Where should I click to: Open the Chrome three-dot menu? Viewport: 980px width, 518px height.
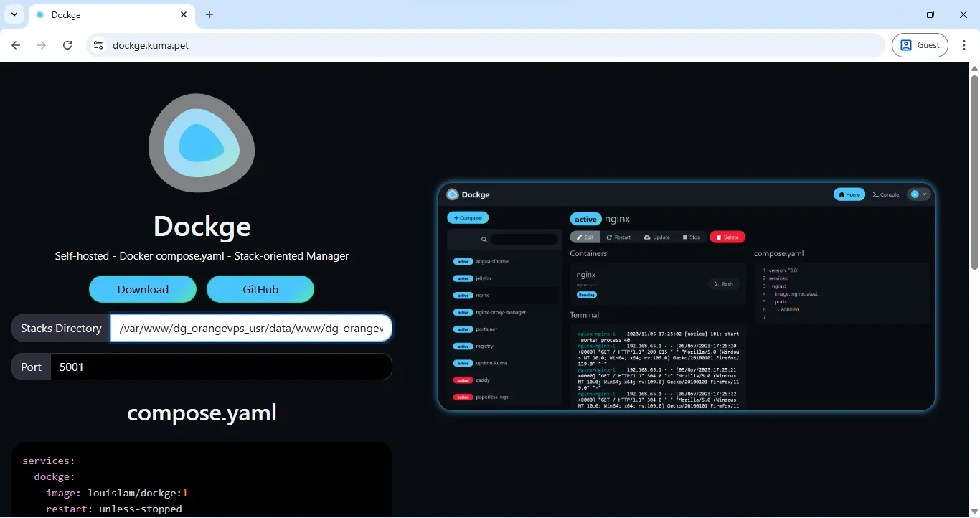[964, 45]
